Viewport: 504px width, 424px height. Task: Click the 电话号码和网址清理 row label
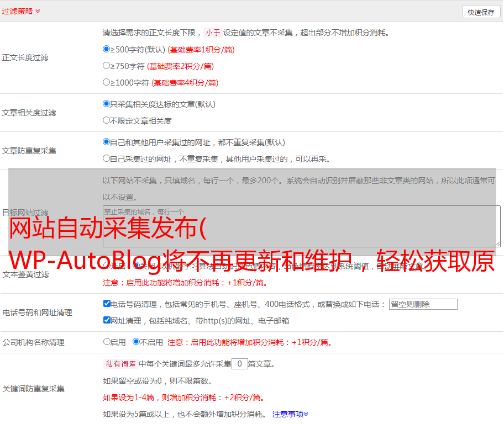point(37,312)
